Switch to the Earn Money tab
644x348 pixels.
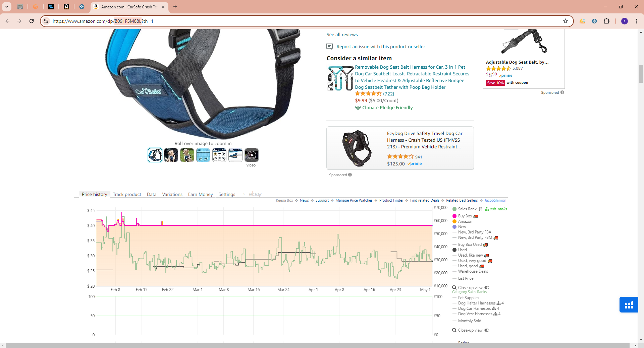pyautogui.click(x=201, y=194)
